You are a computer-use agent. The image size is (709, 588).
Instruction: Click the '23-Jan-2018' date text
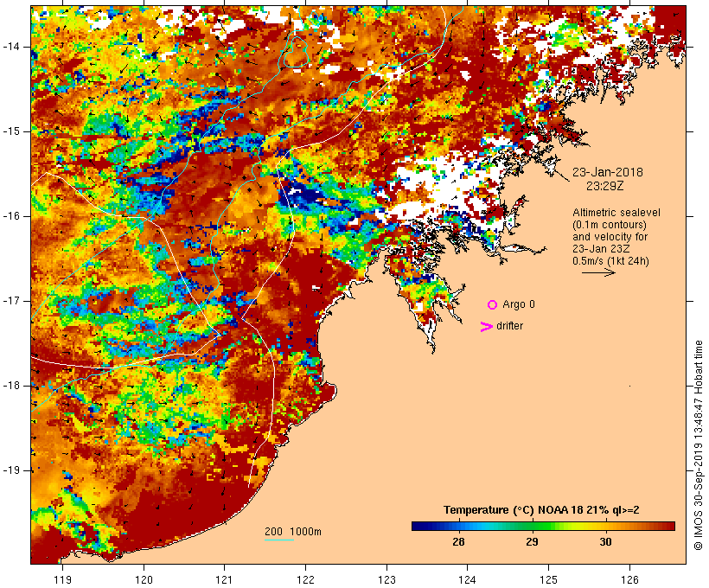(x=607, y=172)
